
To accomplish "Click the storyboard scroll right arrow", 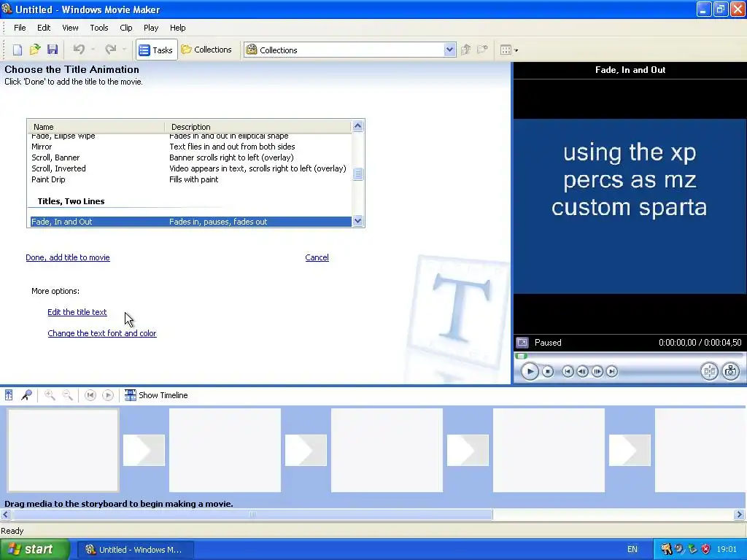I will pyautogui.click(x=740, y=514).
